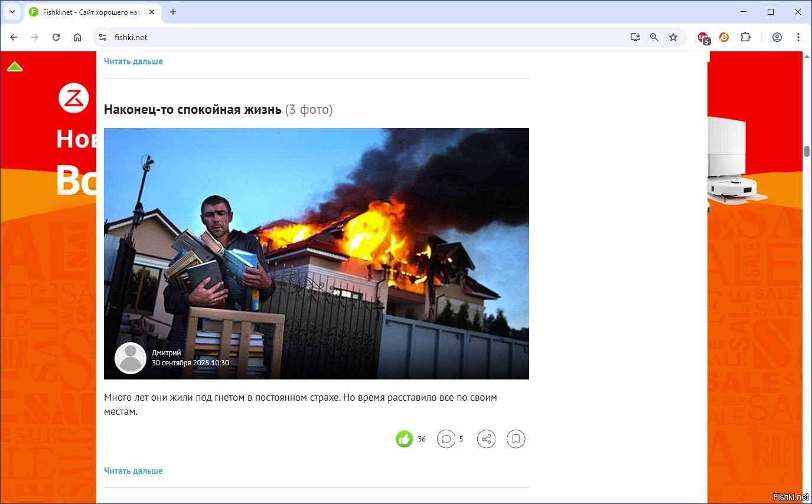812x504 pixels.
Task: Open the Chrome profile avatar icon
Action: coord(777,37)
